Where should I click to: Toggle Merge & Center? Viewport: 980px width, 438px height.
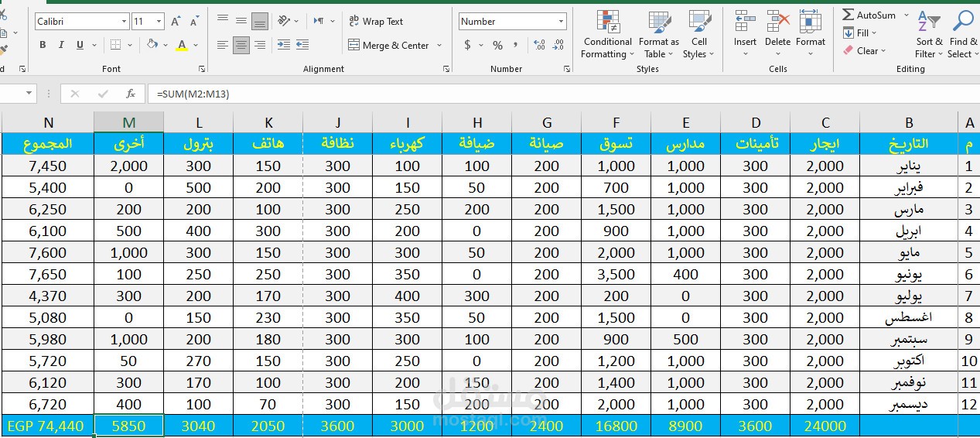pos(389,46)
